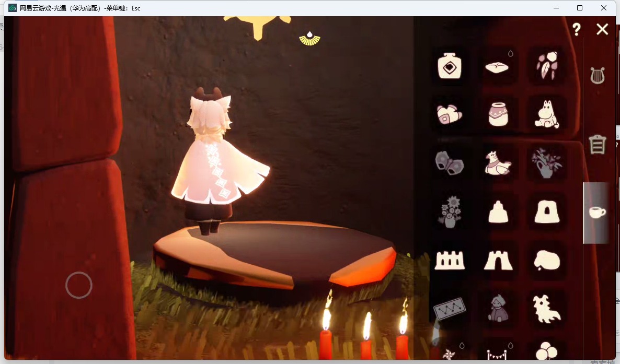The width and height of the screenshot is (620, 364).
Task: Select the dimmed butterfly prop
Action: pos(450,162)
